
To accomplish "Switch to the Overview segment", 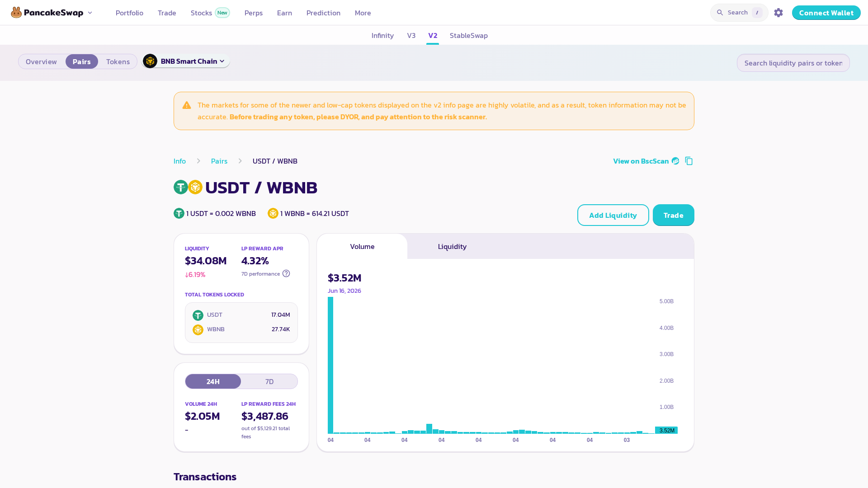I will pyautogui.click(x=41, y=61).
